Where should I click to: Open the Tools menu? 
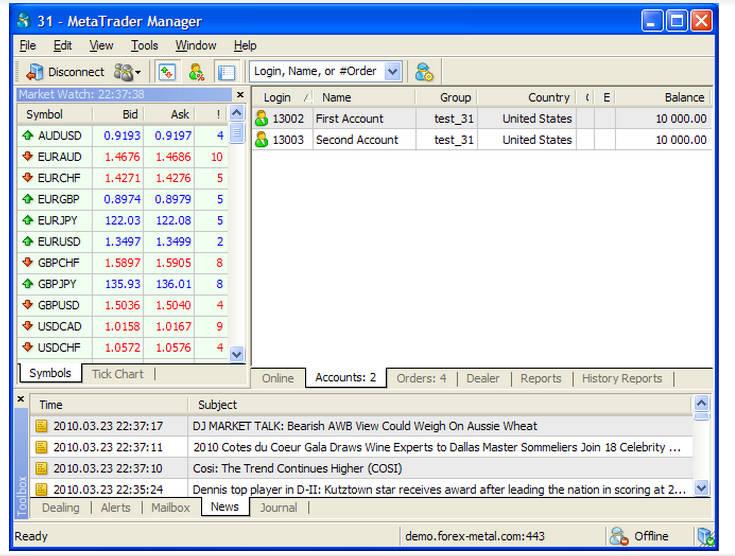coord(144,45)
